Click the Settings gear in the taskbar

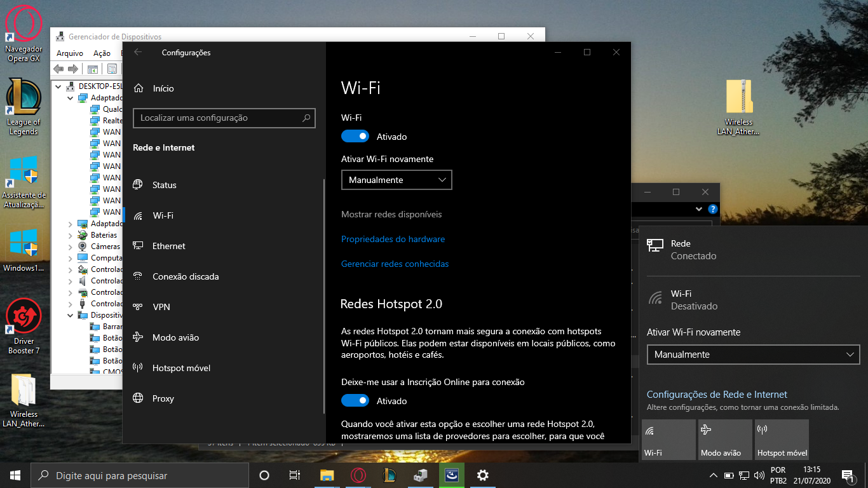(483, 475)
